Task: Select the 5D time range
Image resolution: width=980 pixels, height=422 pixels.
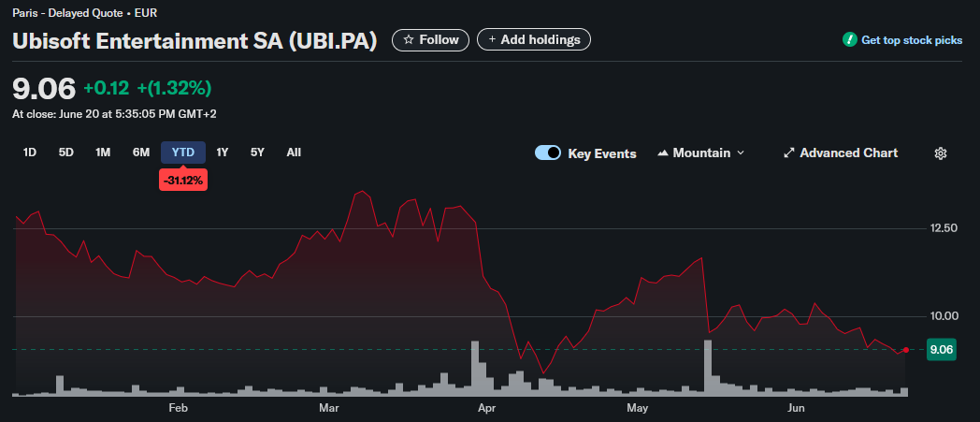Action: [x=66, y=153]
